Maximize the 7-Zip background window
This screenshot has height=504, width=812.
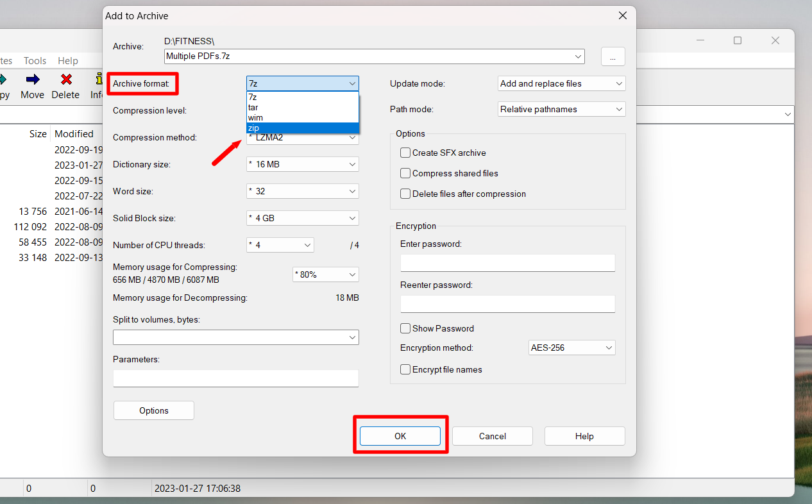[x=738, y=40]
